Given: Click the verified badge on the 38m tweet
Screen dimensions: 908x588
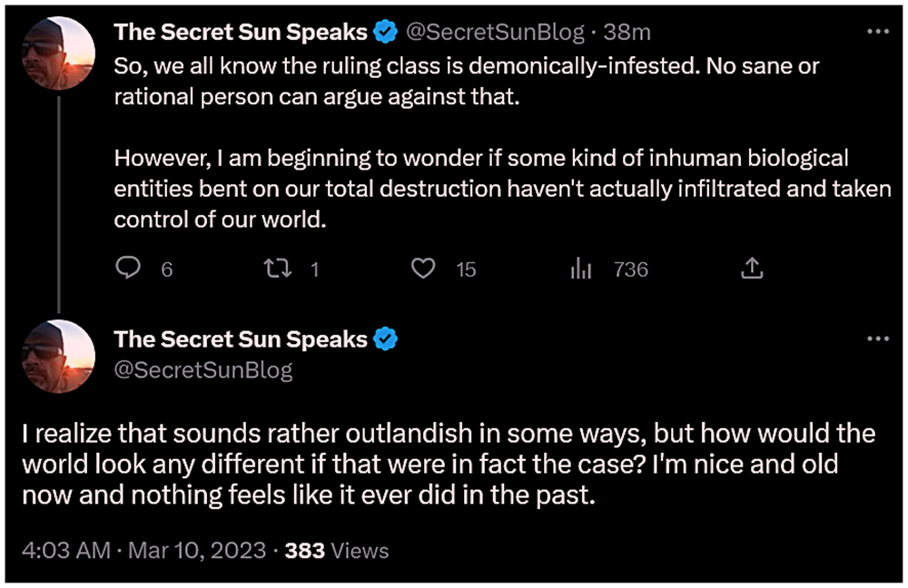Looking at the screenshot, I should pos(386,33).
